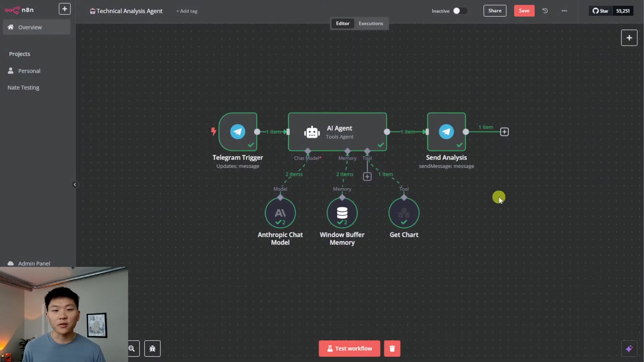Click the Overview home icon
Viewport: 644px width, 362px height.
coord(11,27)
